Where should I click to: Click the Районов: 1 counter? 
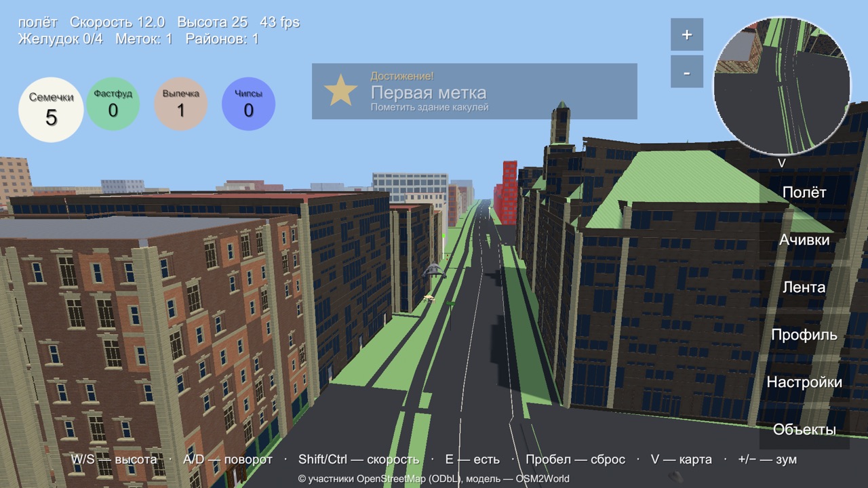tap(222, 39)
